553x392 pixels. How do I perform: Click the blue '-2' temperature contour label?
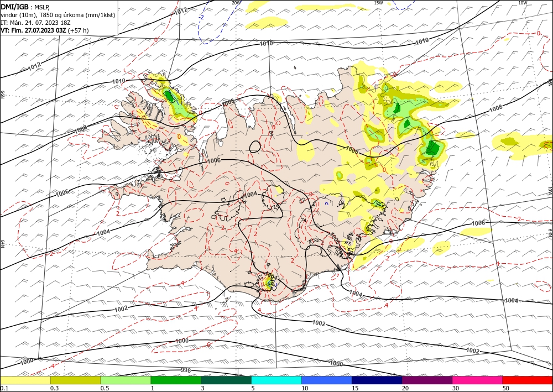click(201, 17)
